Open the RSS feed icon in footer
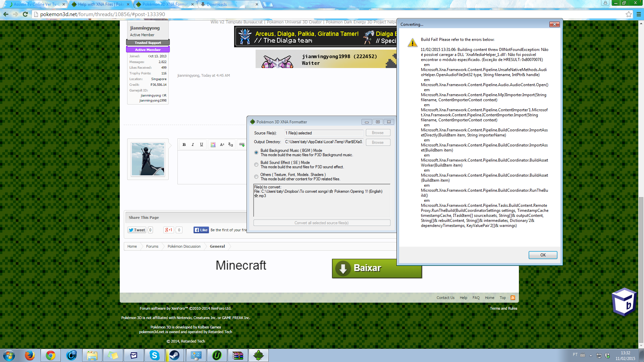644x362 pixels. coord(513,298)
